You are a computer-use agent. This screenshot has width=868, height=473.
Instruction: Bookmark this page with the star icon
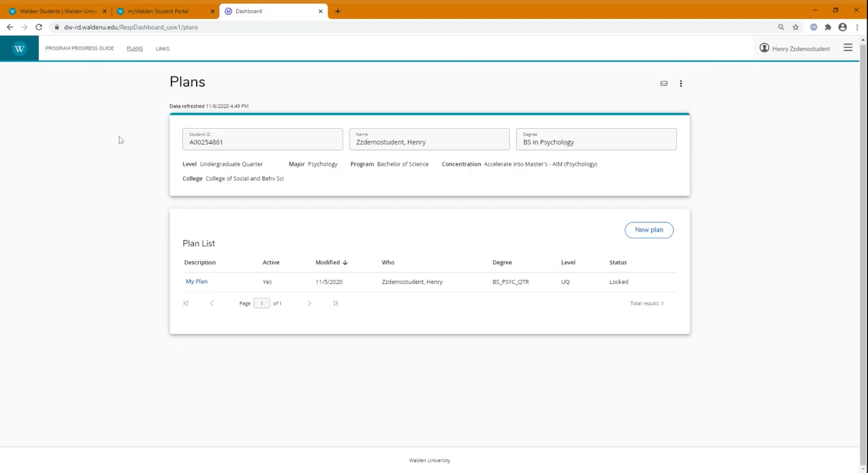[795, 27]
